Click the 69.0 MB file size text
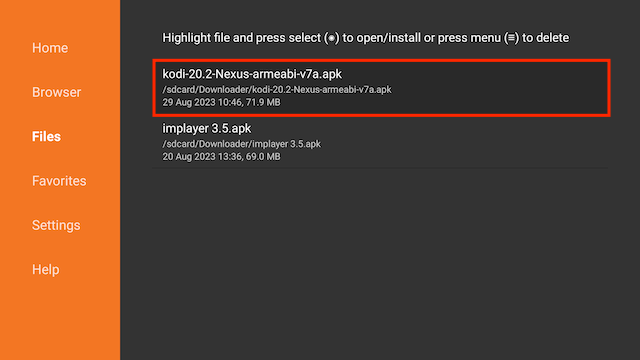 pyautogui.click(x=263, y=157)
